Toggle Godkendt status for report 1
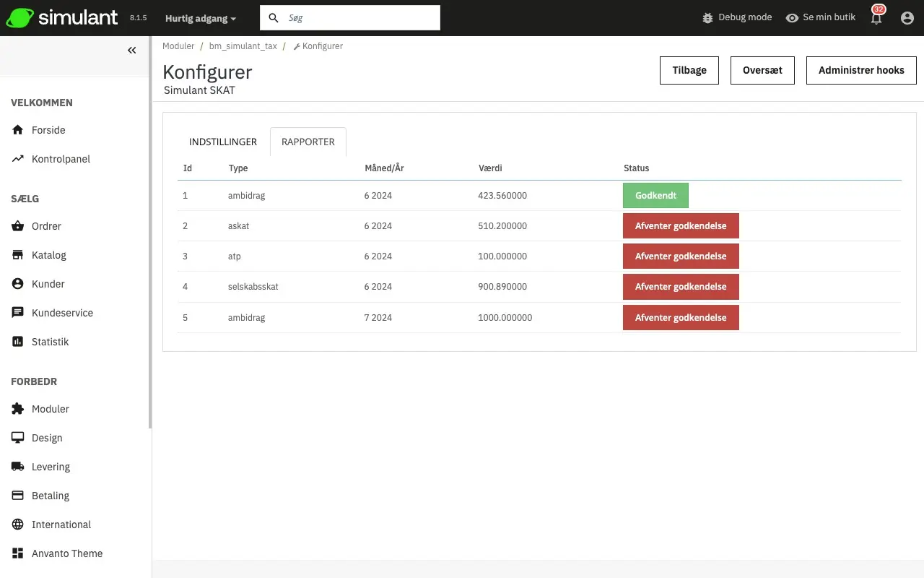924x578 pixels. [x=655, y=196]
